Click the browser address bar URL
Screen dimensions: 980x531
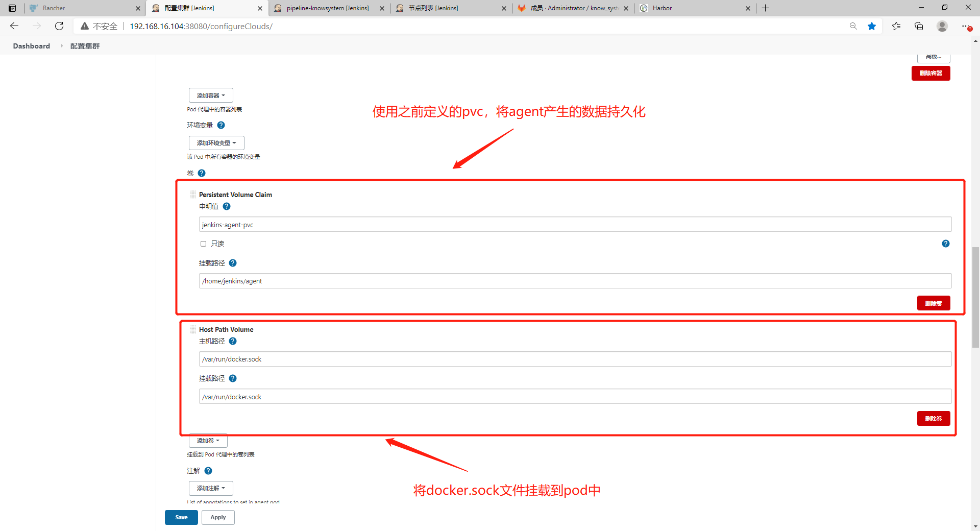[201, 26]
